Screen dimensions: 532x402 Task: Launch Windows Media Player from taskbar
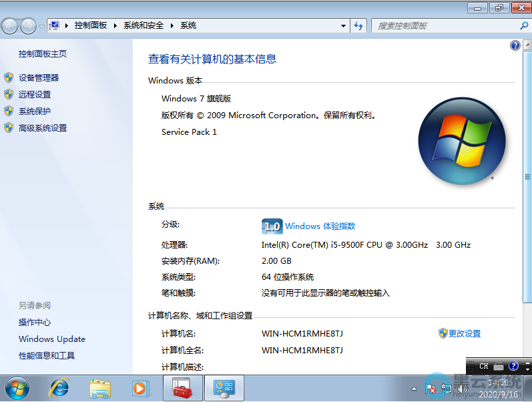(140, 387)
